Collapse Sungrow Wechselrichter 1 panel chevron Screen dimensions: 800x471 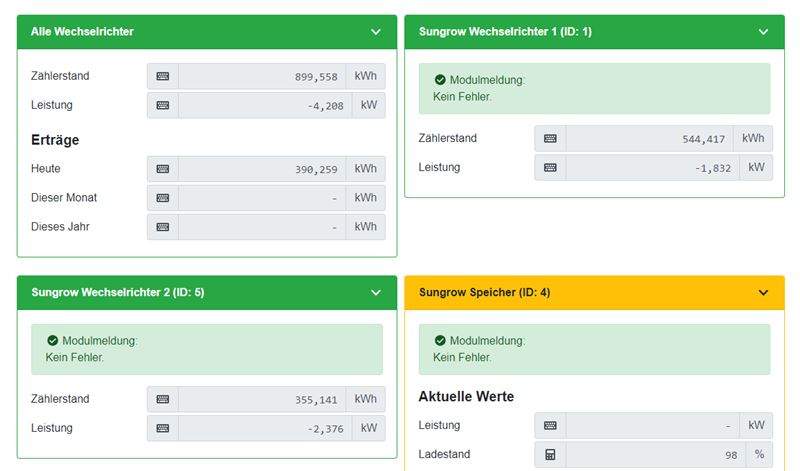click(763, 32)
